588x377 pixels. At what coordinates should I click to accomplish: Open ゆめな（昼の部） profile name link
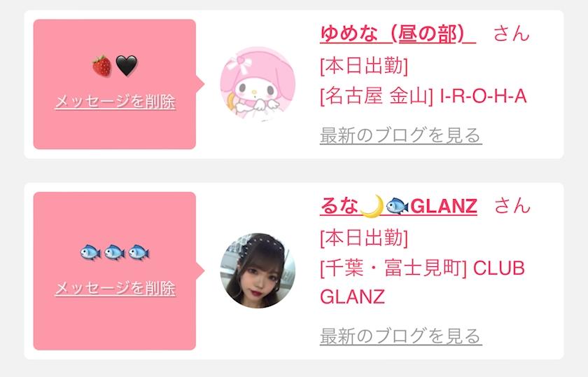[398, 34]
